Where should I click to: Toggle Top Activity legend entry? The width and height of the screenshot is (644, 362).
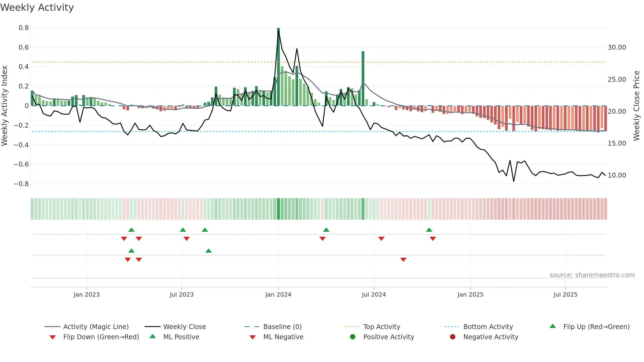click(372, 327)
